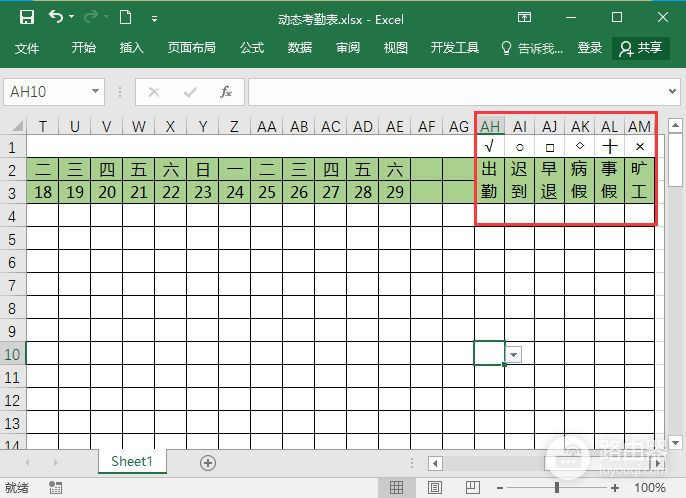Switch to Normal view icon
The width and height of the screenshot is (686, 498).
[396, 487]
